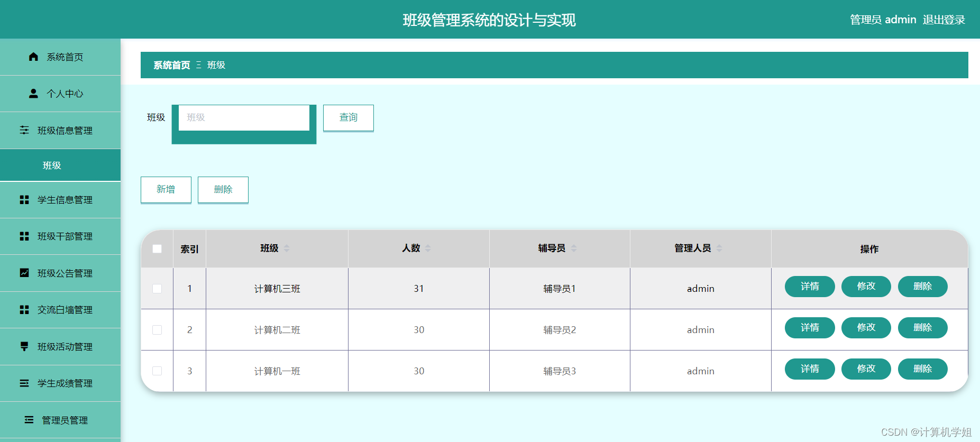The image size is (980, 442).
Task: Click the sliders icon beside 班级信息管理
Action: pos(24,130)
